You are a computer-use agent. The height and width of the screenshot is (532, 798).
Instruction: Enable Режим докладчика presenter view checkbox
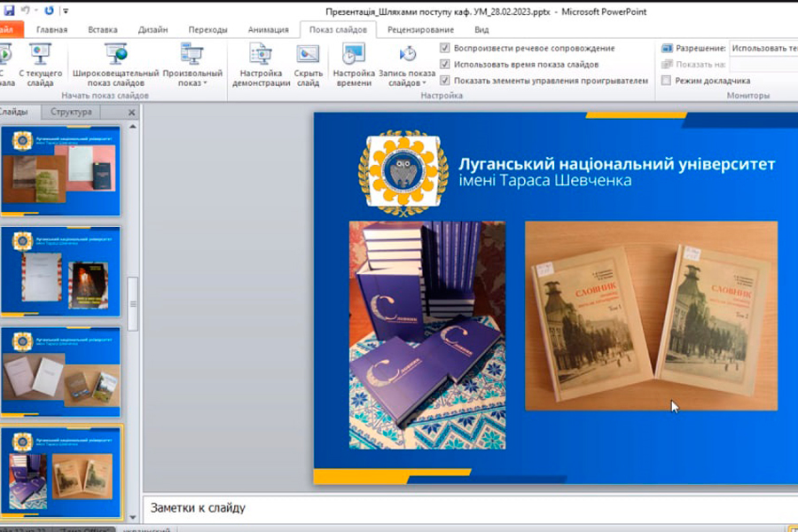coord(666,81)
